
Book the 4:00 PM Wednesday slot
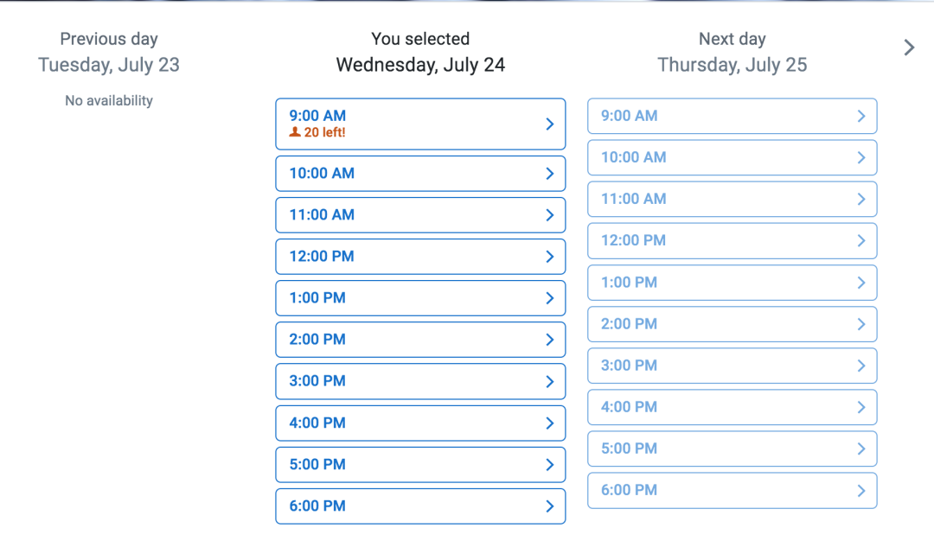tap(420, 423)
